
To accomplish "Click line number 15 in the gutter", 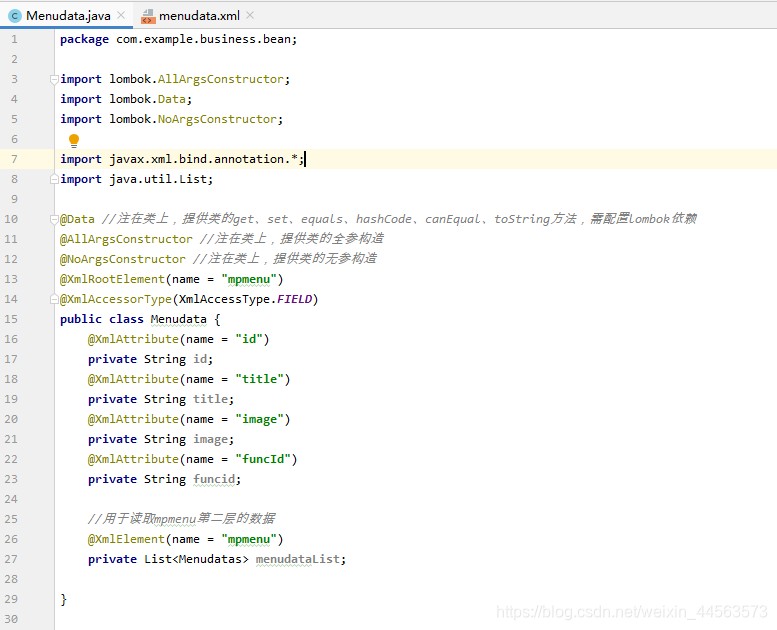I will click(x=11, y=319).
